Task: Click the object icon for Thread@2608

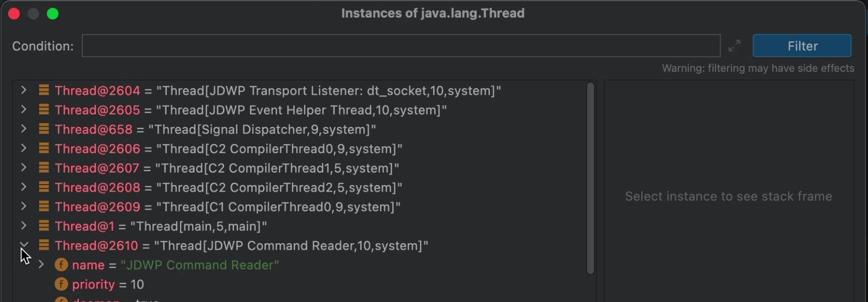Action: 44,187
